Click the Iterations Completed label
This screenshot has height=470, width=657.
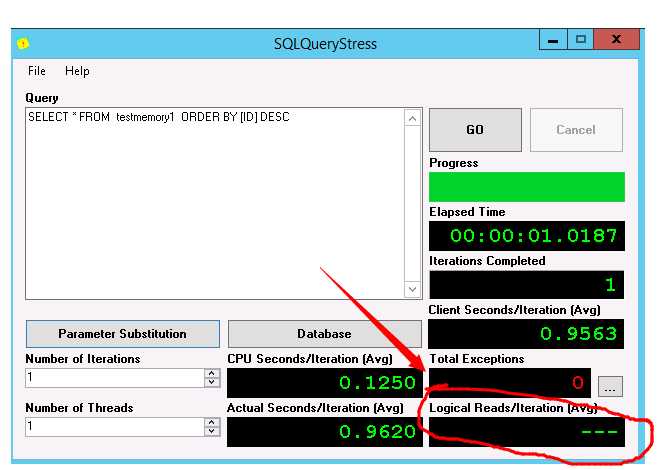coord(487,261)
